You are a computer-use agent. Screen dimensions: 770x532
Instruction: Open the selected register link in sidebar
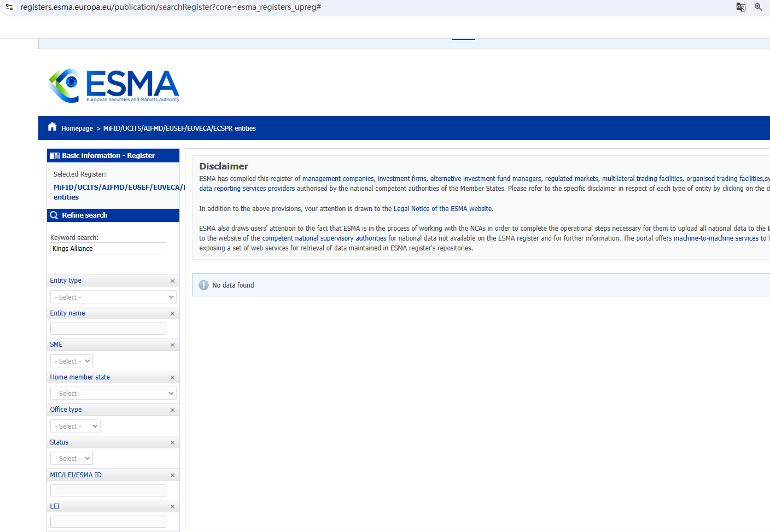[119, 192]
